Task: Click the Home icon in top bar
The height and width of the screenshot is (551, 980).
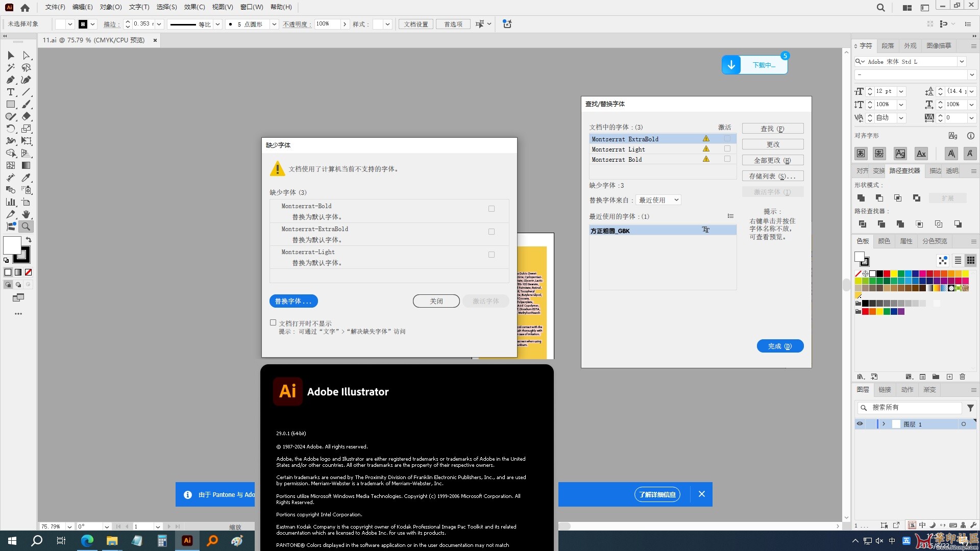Action: click(x=25, y=8)
